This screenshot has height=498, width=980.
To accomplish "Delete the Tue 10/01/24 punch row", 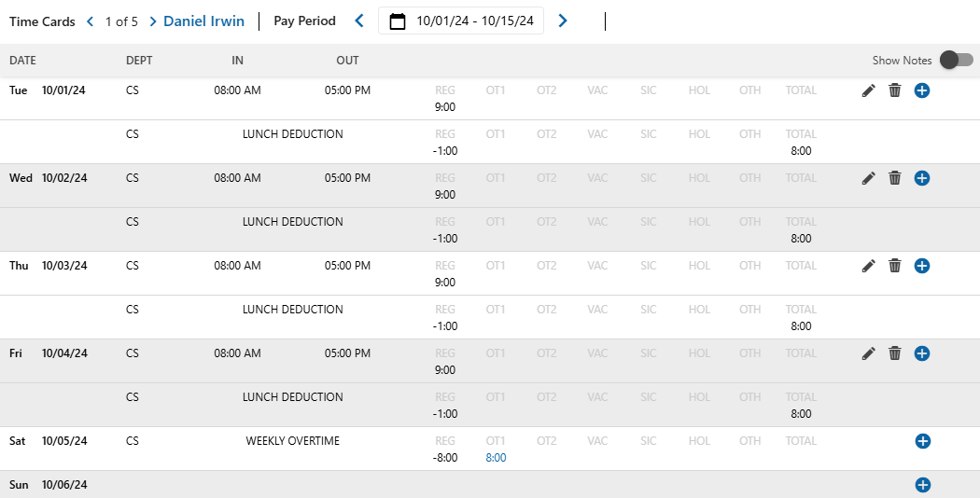I will pos(895,90).
